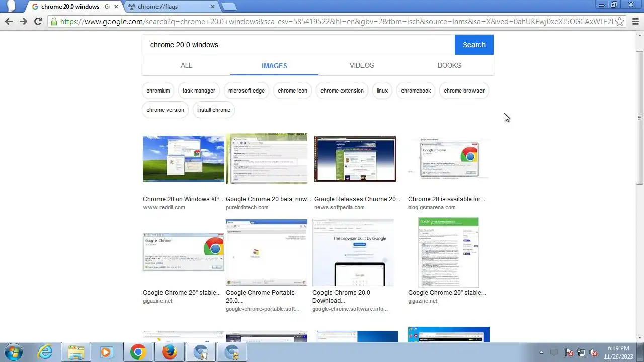Open the Chrome 20 is available thumbnail

click(x=449, y=158)
